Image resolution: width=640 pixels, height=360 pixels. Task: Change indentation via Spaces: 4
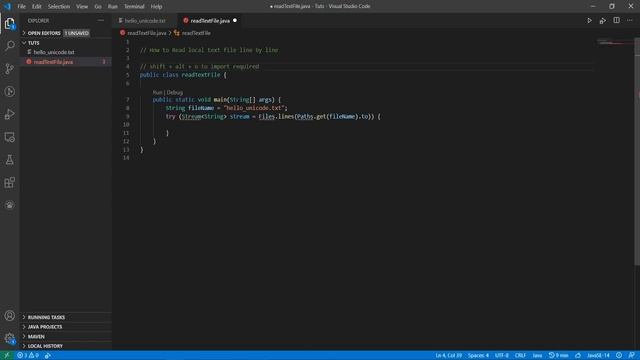478,355
